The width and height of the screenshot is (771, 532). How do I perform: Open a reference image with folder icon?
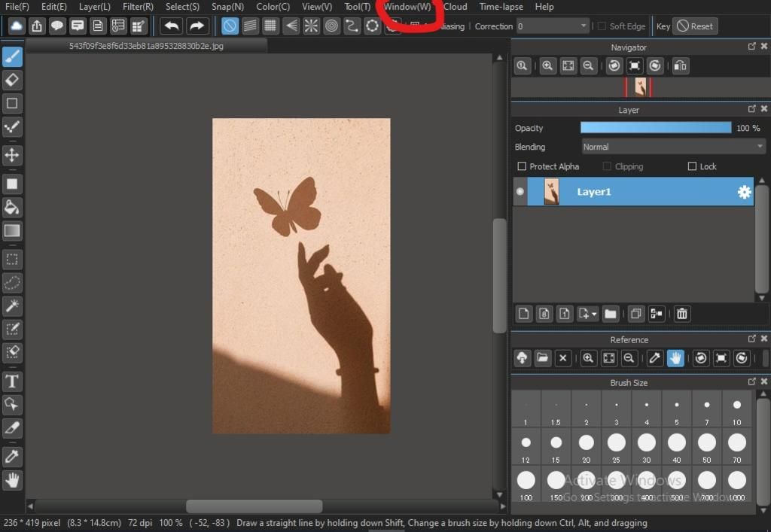coord(542,358)
